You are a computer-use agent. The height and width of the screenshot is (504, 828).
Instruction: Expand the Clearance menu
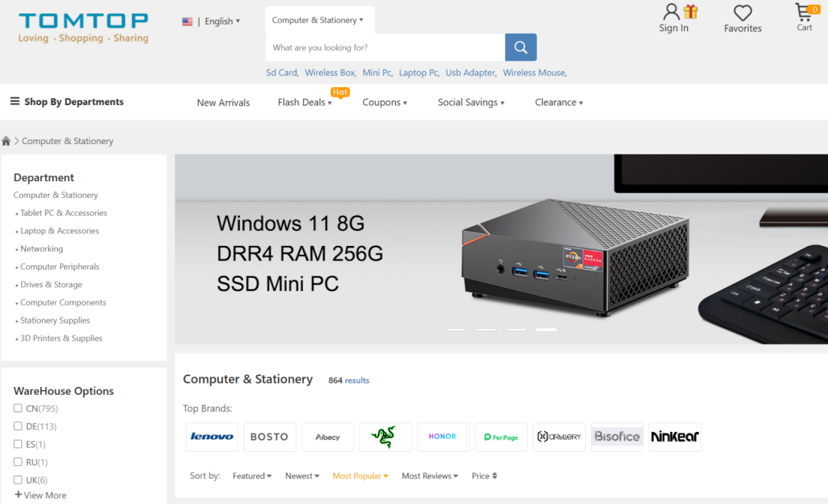click(x=559, y=102)
